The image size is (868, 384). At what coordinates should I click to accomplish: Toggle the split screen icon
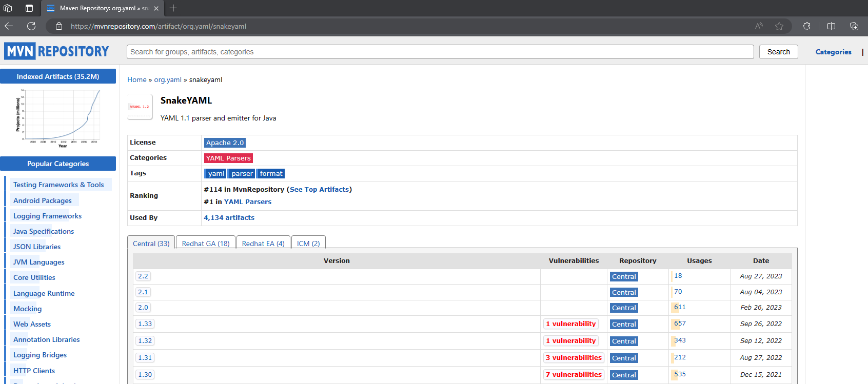(832, 26)
